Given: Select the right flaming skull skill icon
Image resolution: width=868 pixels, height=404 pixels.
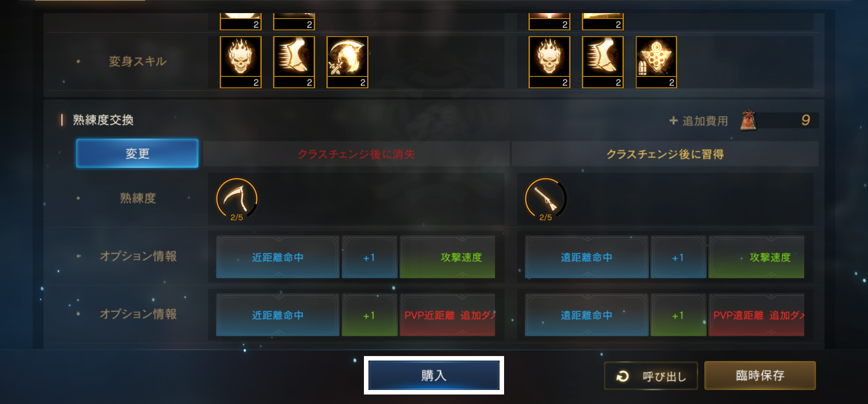Looking at the screenshot, I should tap(549, 62).
